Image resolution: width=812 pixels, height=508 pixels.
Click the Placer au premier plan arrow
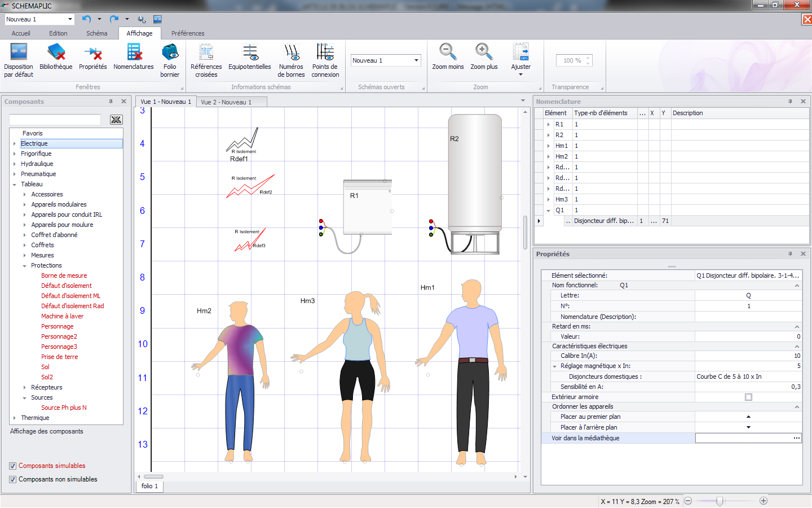[x=748, y=417]
